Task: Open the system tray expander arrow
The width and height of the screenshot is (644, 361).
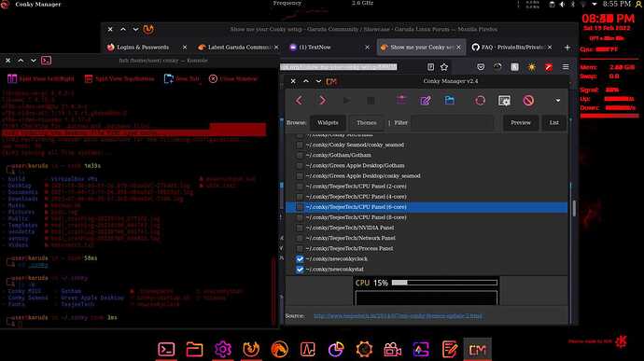Action: coord(595,4)
